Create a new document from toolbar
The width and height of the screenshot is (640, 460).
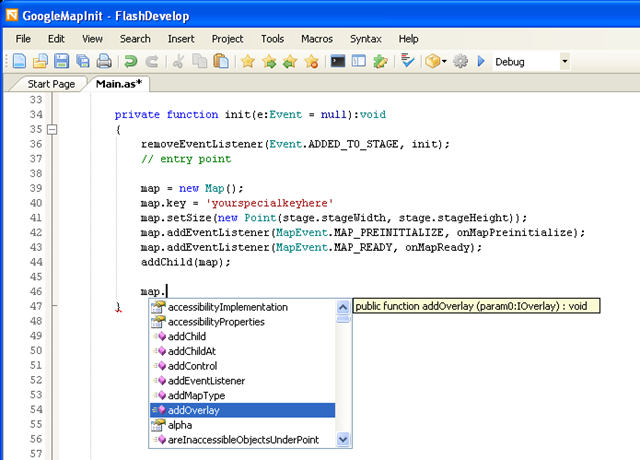pos(19,61)
